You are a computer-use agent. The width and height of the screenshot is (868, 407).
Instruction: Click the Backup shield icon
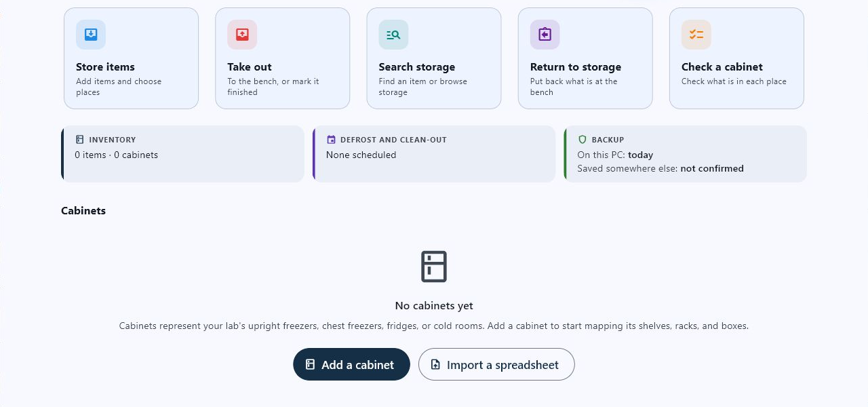pos(582,140)
